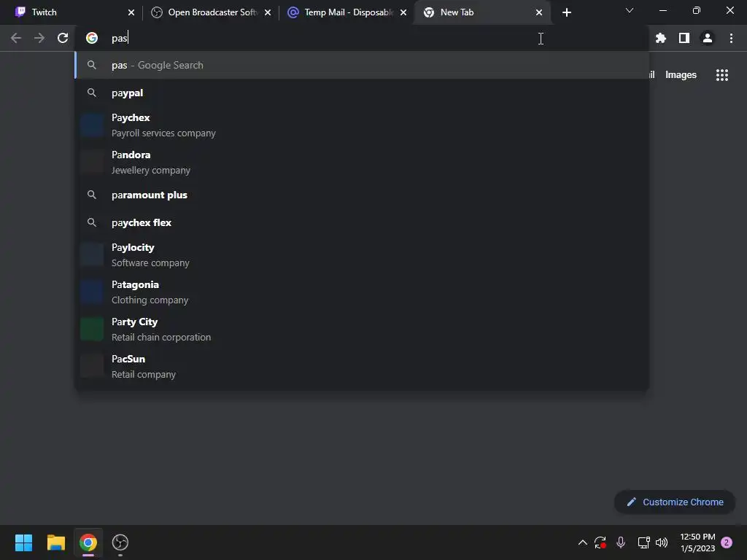747x560 pixels.
Task: Open the Chrome profile menu
Action: [708, 38]
